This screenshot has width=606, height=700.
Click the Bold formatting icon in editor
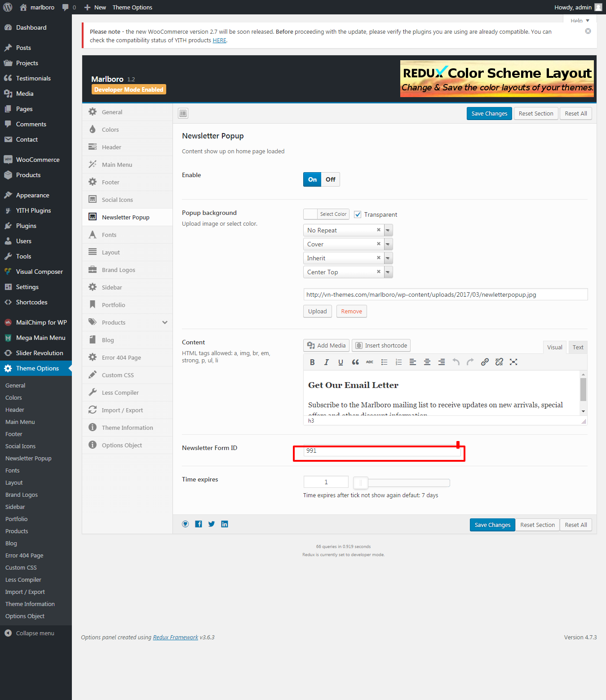[312, 362]
